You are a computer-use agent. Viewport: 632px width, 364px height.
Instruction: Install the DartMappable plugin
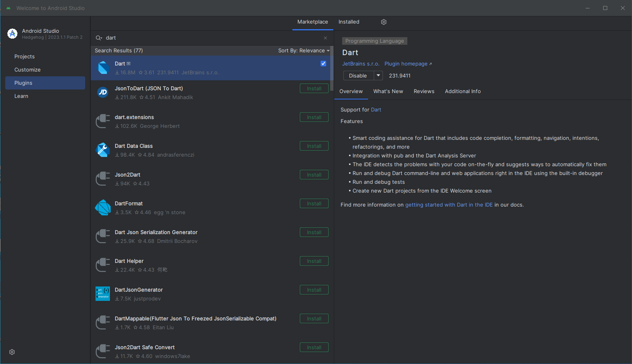(x=314, y=319)
